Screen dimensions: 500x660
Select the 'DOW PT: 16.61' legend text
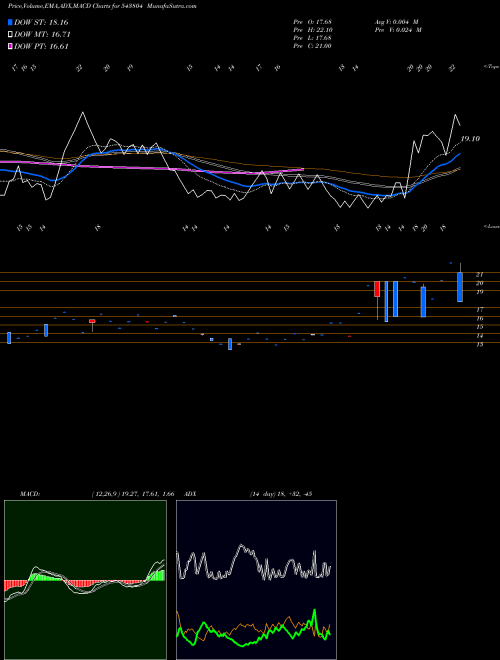[41, 47]
